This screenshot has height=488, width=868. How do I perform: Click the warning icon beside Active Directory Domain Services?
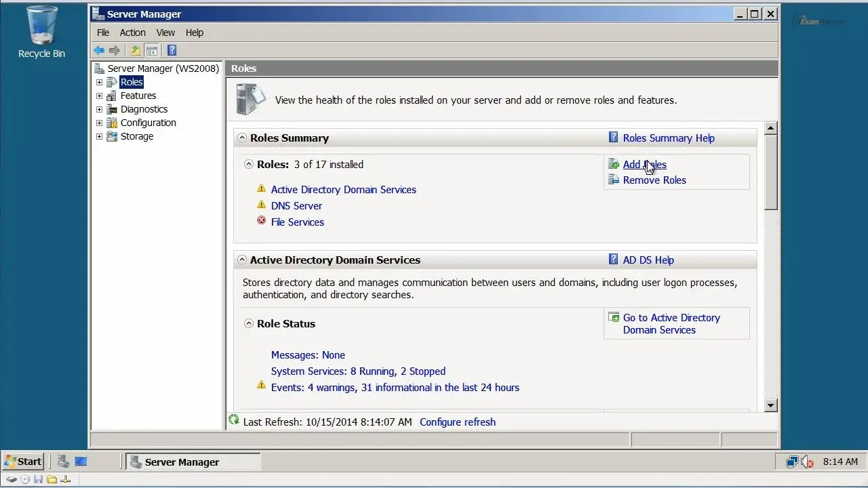[261, 189]
